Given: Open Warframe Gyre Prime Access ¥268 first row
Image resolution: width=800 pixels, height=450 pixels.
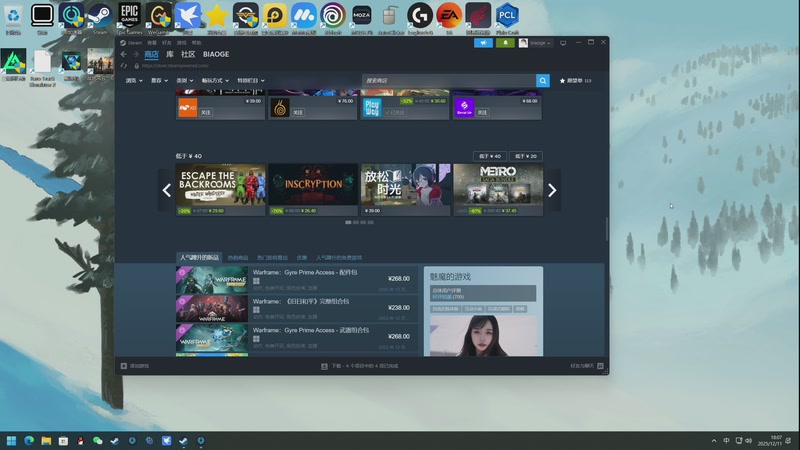Looking at the screenshot, I should tap(297, 280).
